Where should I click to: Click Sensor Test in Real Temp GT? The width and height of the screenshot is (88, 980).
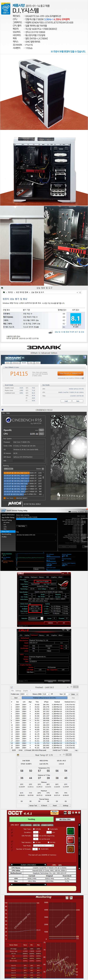click(33, 805)
